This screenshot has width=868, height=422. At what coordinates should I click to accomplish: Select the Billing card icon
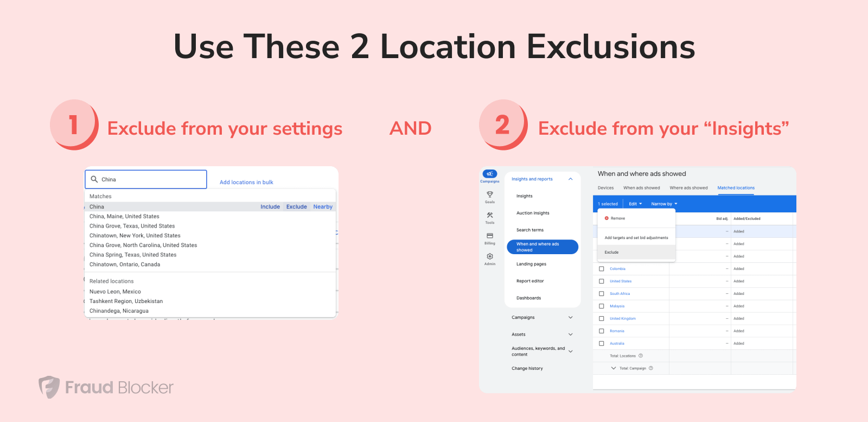coord(489,236)
